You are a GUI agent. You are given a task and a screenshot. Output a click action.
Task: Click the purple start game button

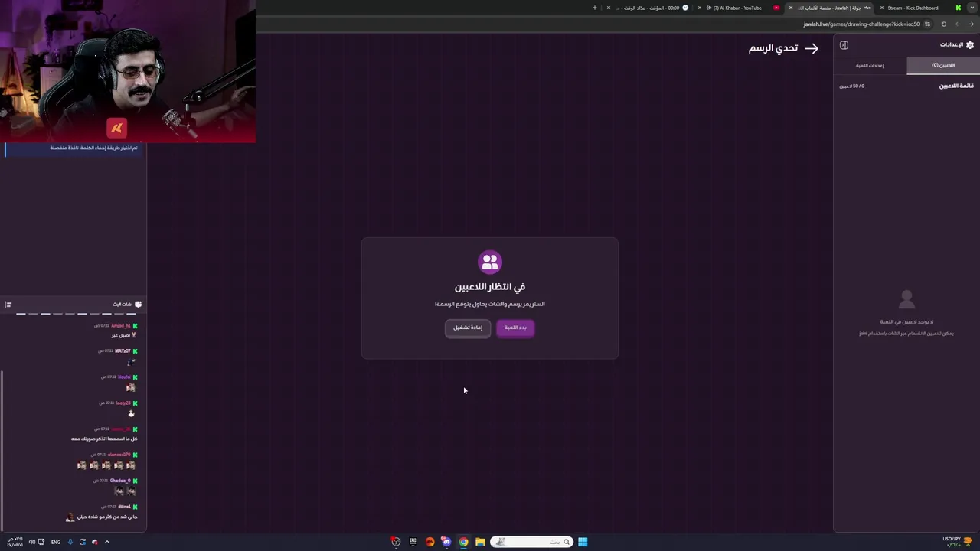point(515,328)
